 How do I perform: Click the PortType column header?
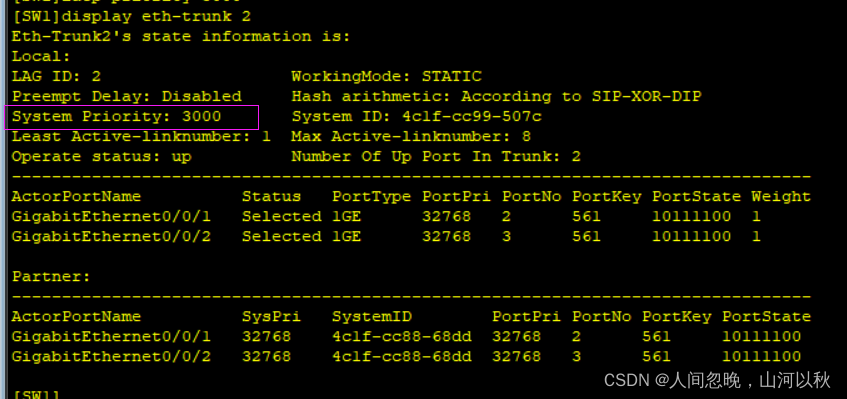(x=372, y=197)
